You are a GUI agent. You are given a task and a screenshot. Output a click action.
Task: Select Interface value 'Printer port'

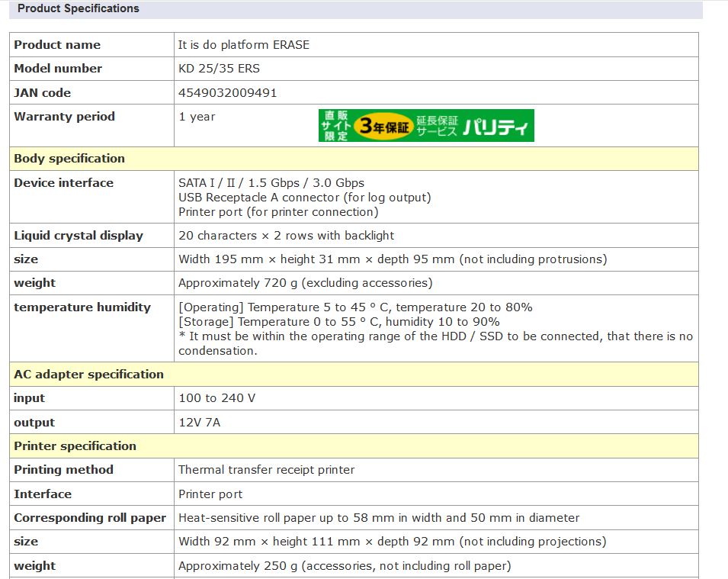tap(210, 494)
